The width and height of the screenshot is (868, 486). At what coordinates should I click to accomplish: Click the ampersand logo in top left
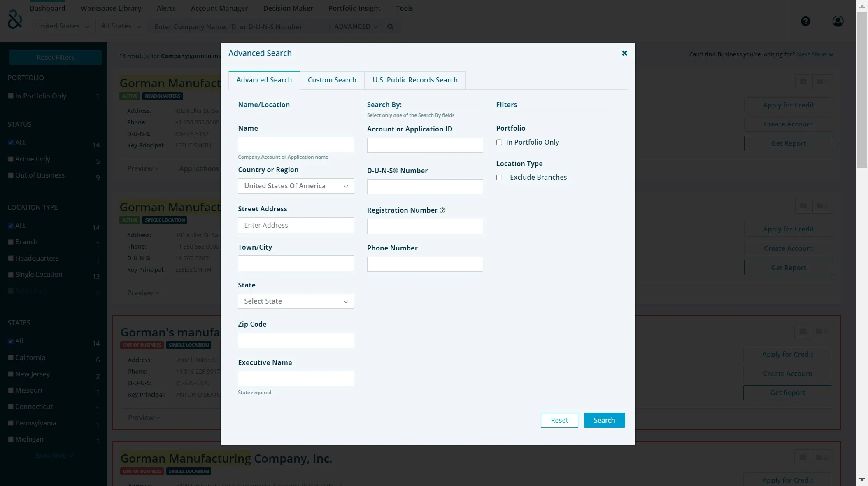tap(15, 19)
